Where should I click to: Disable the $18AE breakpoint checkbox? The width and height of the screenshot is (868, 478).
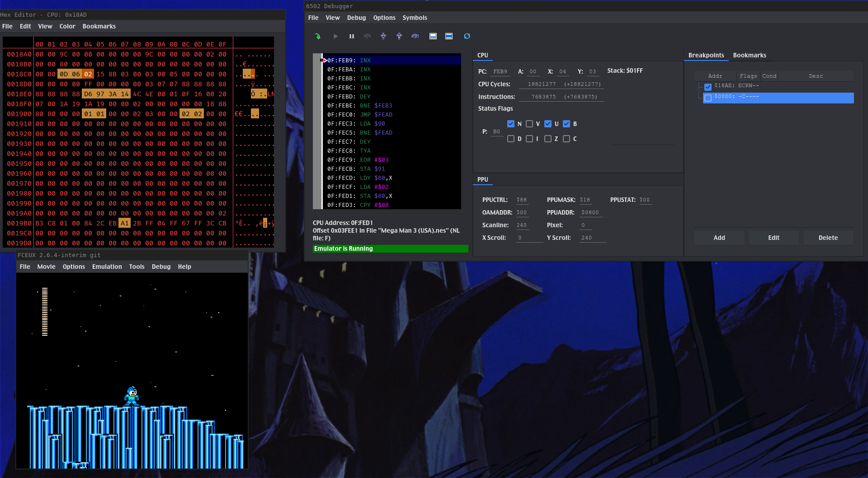pyautogui.click(x=708, y=87)
